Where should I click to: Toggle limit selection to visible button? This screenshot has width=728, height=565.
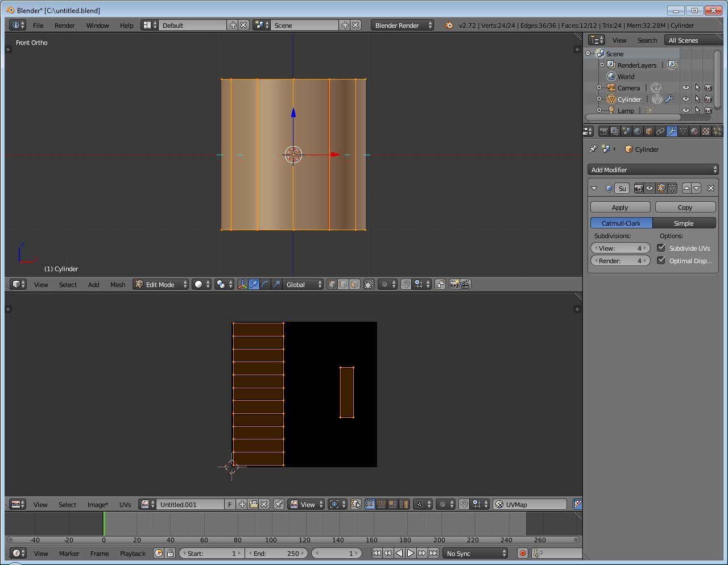pyautogui.click(x=369, y=284)
